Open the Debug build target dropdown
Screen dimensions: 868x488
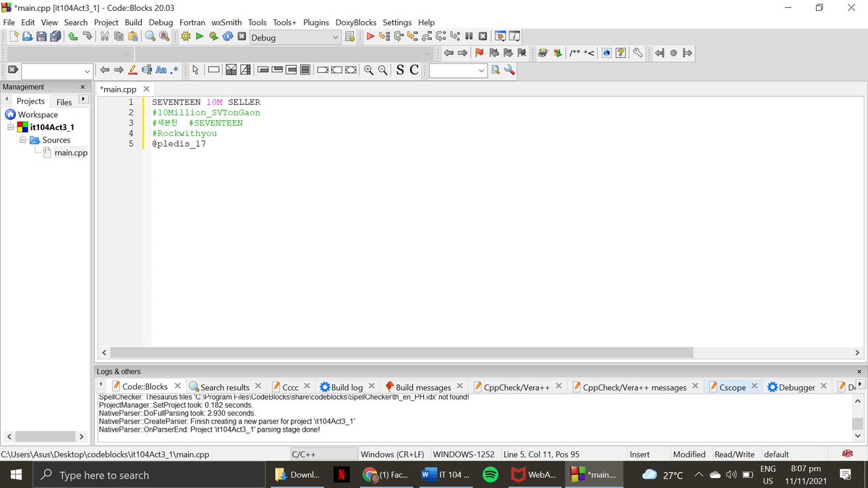[x=295, y=37]
